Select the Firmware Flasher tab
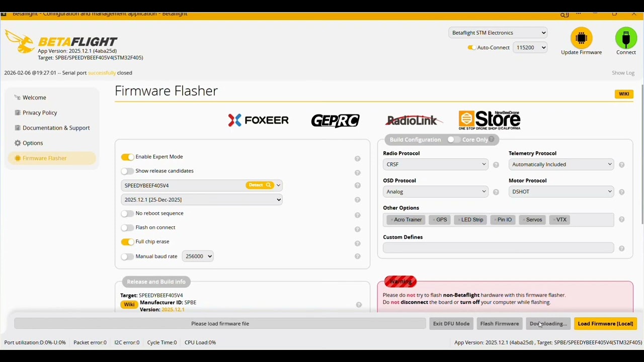 tap(52, 158)
